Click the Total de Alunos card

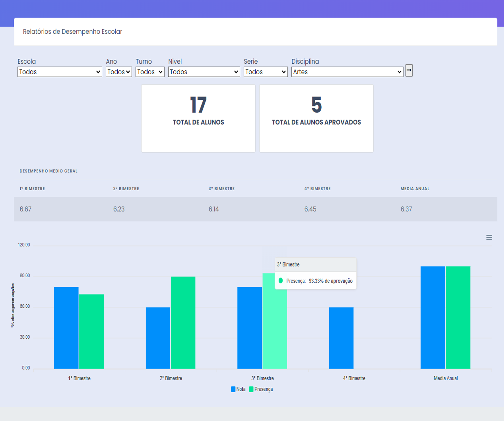pos(198,118)
